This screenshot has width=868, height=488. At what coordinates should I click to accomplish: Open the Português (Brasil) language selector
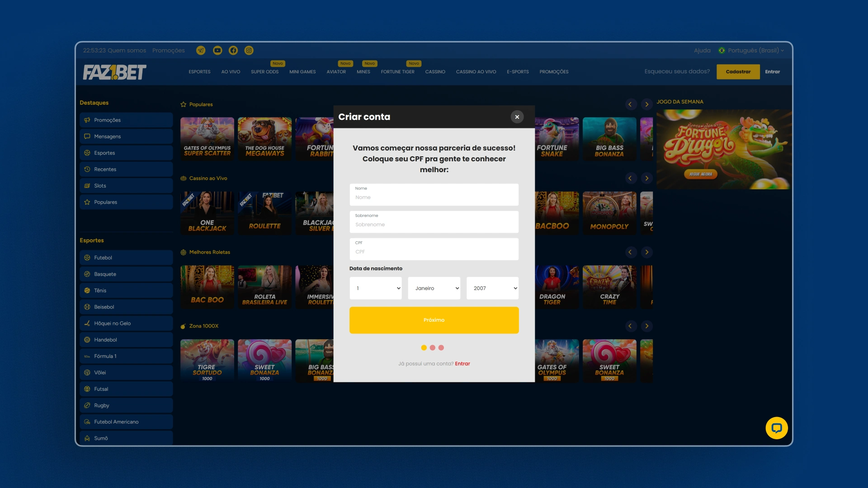(753, 51)
